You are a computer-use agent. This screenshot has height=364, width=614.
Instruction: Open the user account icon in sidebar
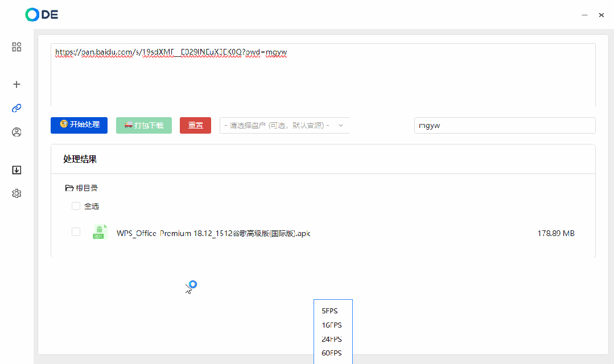tap(17, 133)
